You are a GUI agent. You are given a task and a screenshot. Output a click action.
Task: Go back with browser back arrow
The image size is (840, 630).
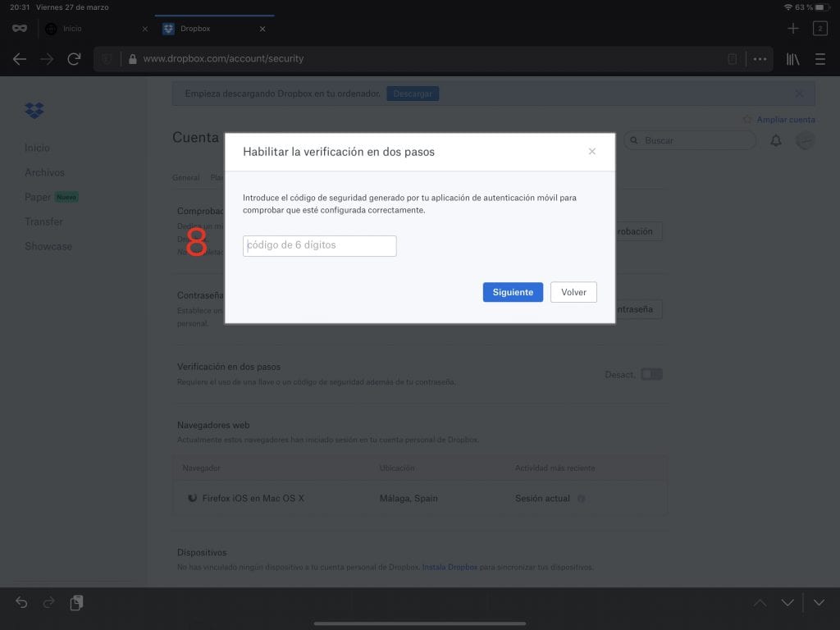(x=20, y=59)
